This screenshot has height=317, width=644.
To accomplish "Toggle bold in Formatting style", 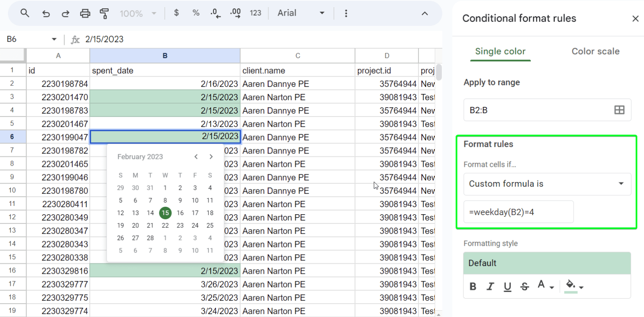I will coord(473,286).
